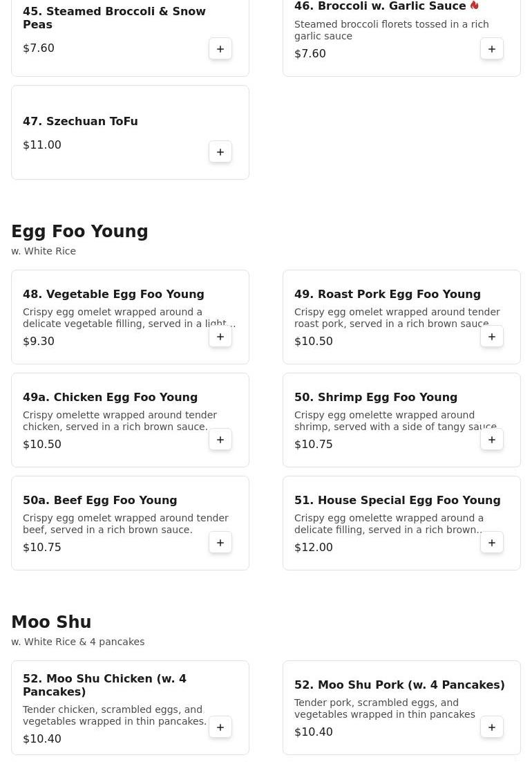Click plus button for Szechuan ToFu
532x762 pixels.
220,152
